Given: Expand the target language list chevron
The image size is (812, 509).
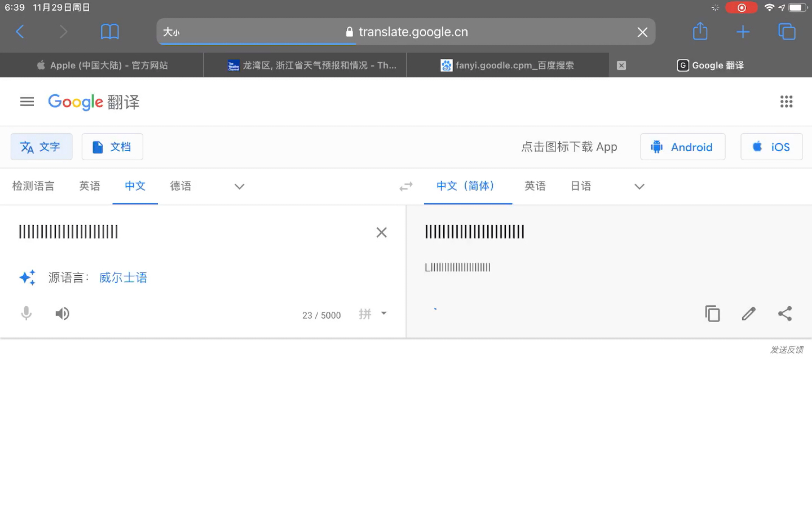Looking at the screenshot, I should [x=639, y=186].
